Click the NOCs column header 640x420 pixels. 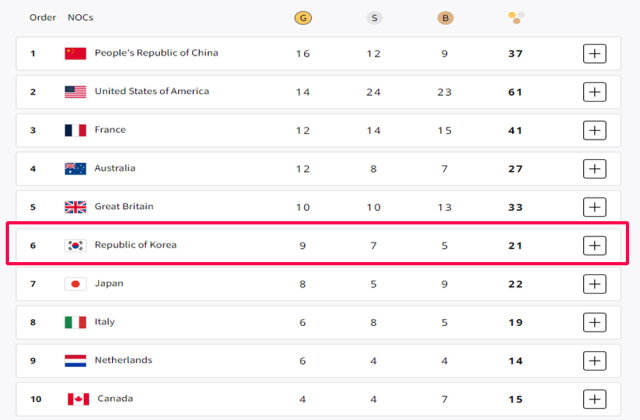pos(80,18)
